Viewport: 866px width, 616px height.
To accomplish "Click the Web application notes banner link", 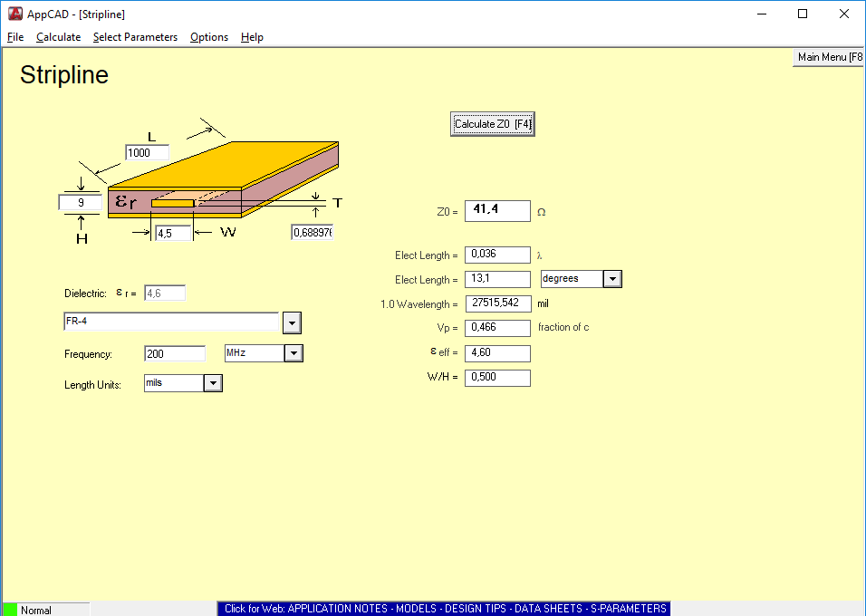I will pyautogui.click(x=445, y=608).
